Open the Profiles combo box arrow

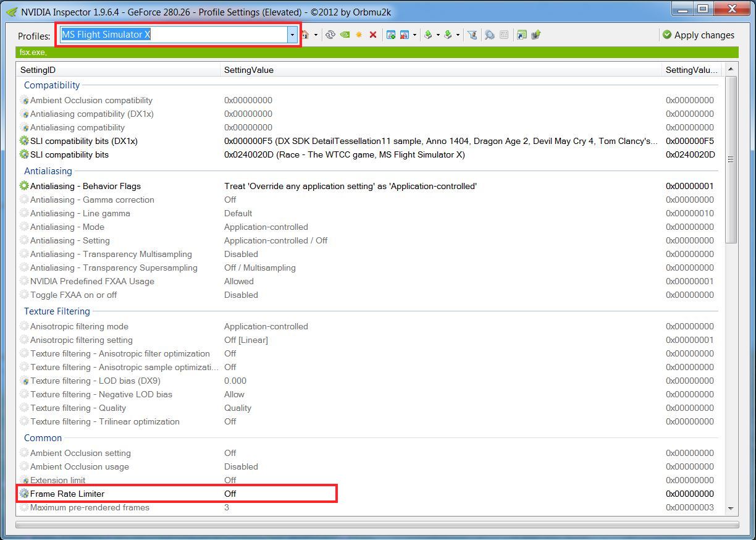pos(292,35)
